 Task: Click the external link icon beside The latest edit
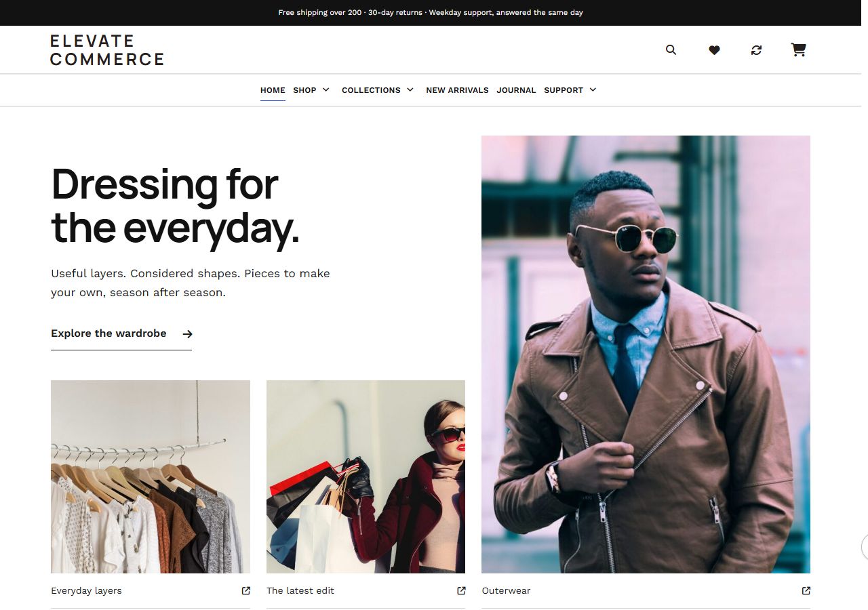(461, 590)
